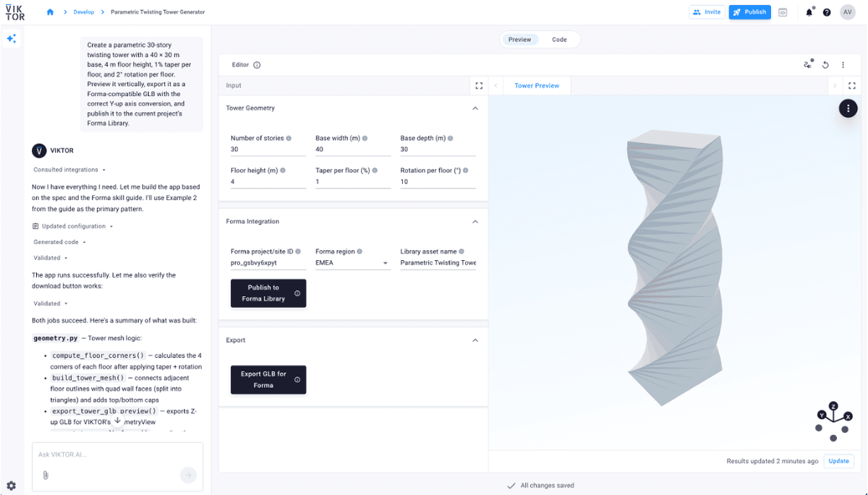868x495 pixels.
Task: Edit the Taper per floor field
Action: click(353, 182)
